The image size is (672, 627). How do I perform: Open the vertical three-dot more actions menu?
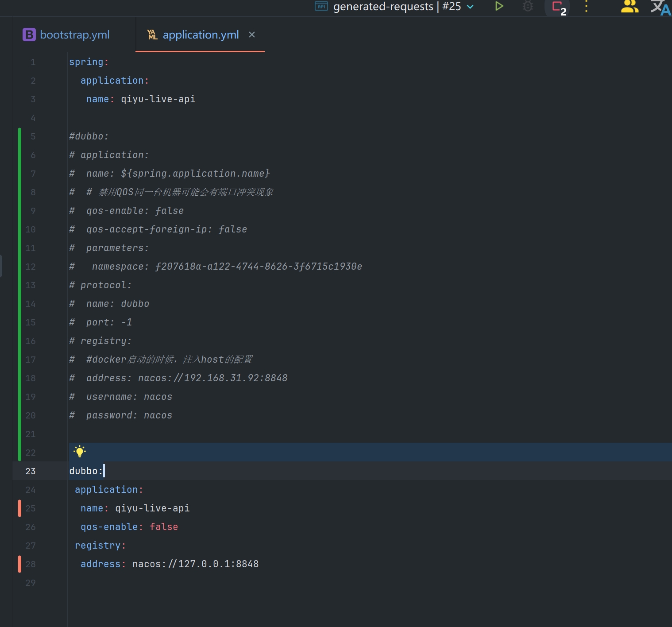point(586,6)
